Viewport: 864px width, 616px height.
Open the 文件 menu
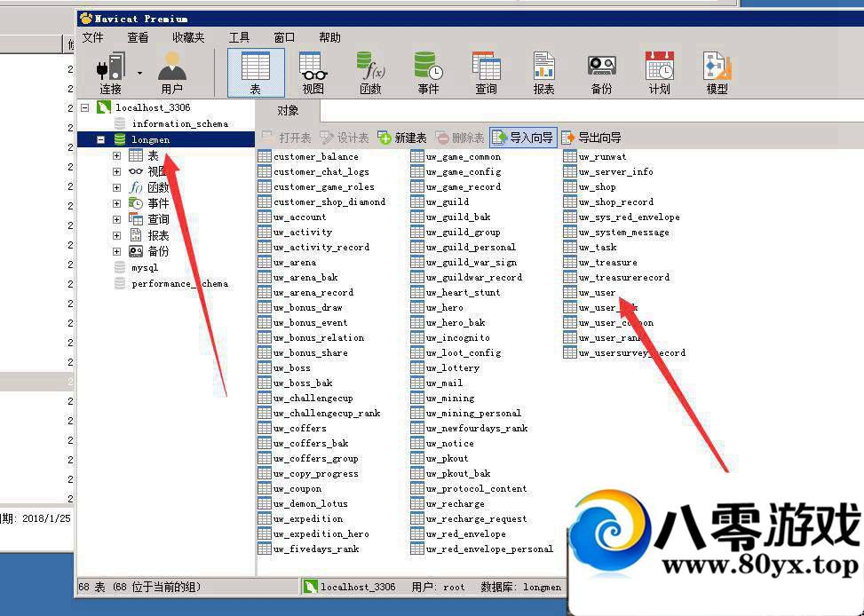[x=93, y=37]
